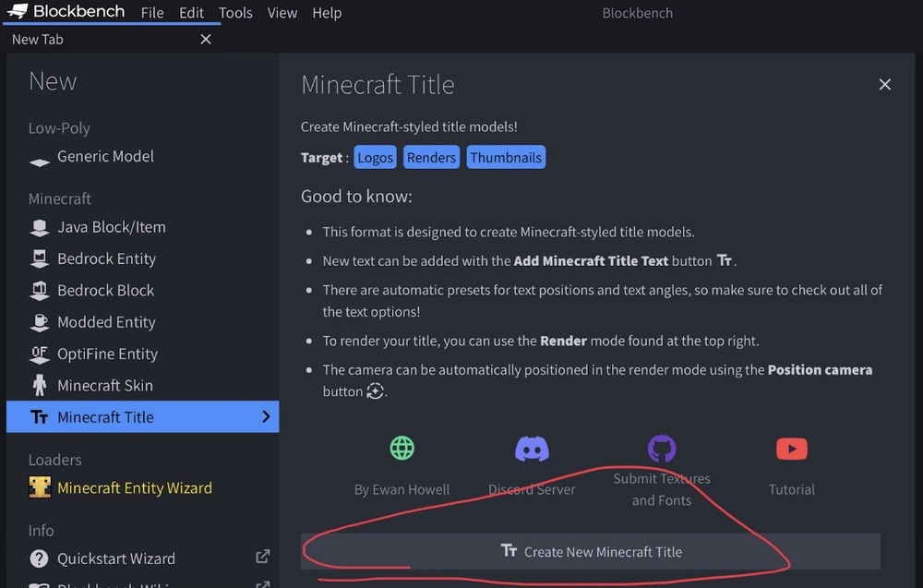Select Minecraft Title in the format list
This screenshot has height=588, width=923.
[x=142, y=416]
